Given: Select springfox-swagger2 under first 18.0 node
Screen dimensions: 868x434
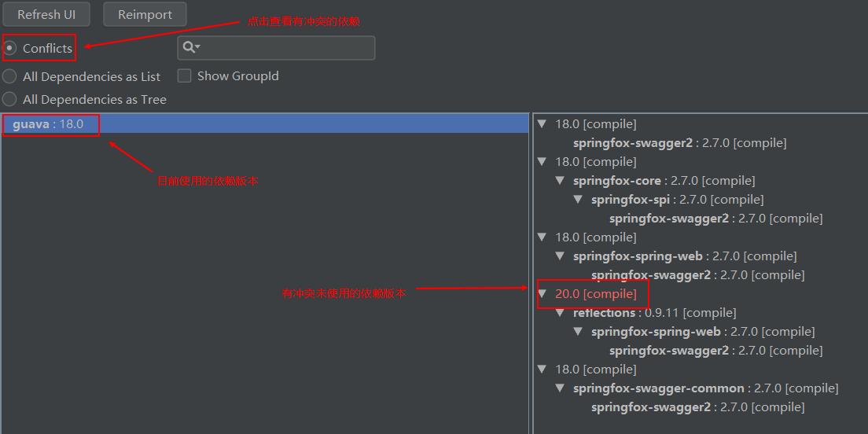Looking at the screenshot, I should 680,143.
